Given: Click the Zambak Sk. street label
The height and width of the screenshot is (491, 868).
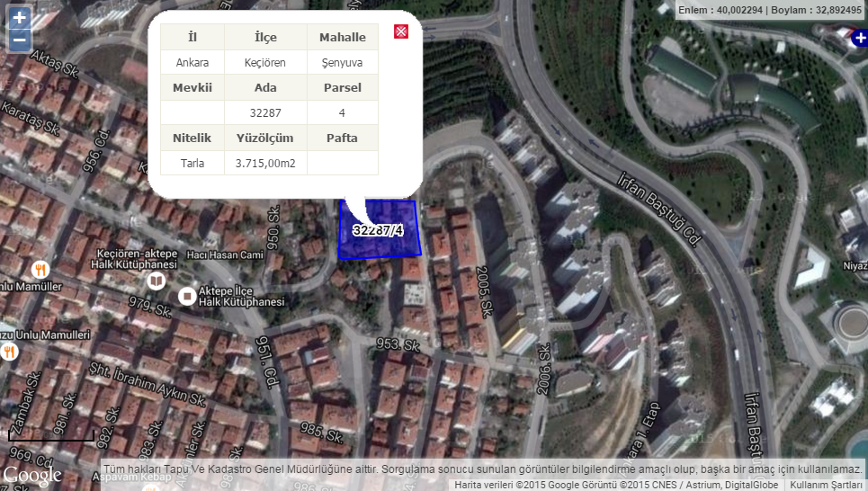Looking at the screenshot, I should (25, 404).
